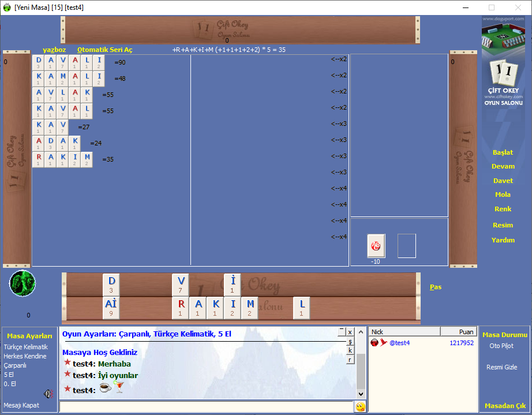
Task: Select the V tile on the upper rack
Action: click(x=181, y=284)
